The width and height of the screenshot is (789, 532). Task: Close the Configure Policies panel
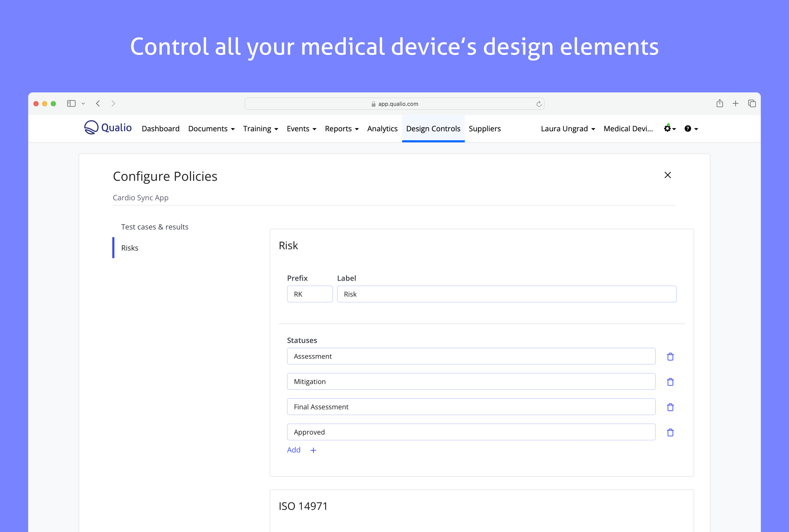(x=667, y=175)
